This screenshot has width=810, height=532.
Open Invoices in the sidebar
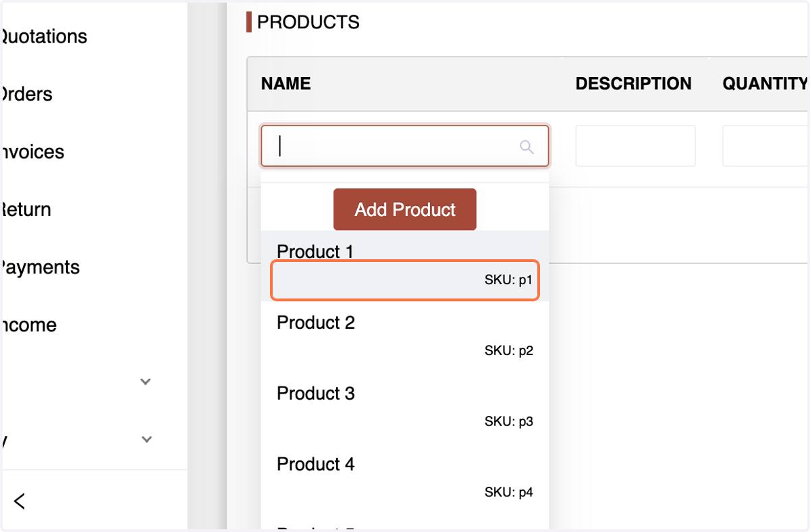pos(32,152)
